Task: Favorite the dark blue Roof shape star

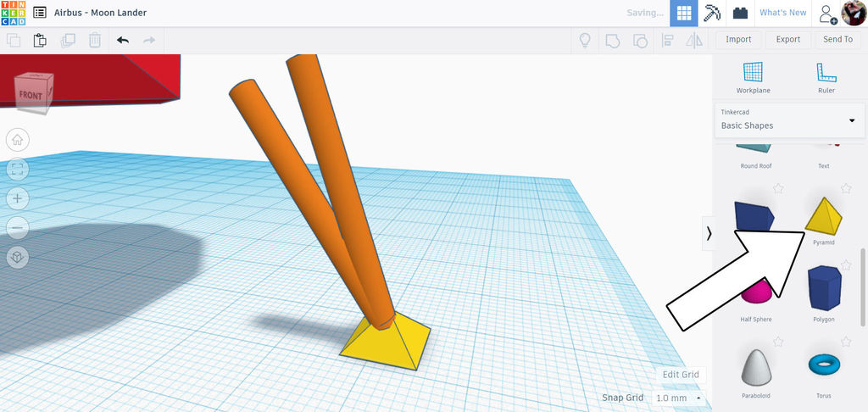Action: tap(778, 189)
